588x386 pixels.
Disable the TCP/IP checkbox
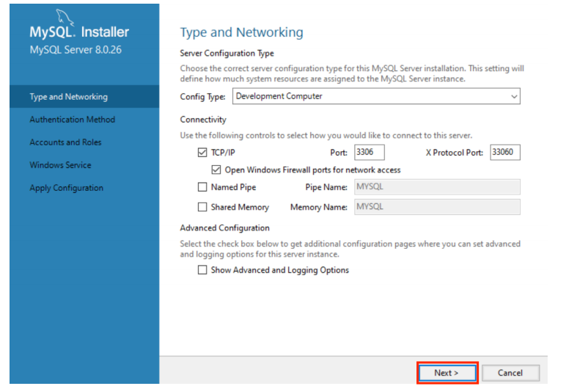click(202, 153)
